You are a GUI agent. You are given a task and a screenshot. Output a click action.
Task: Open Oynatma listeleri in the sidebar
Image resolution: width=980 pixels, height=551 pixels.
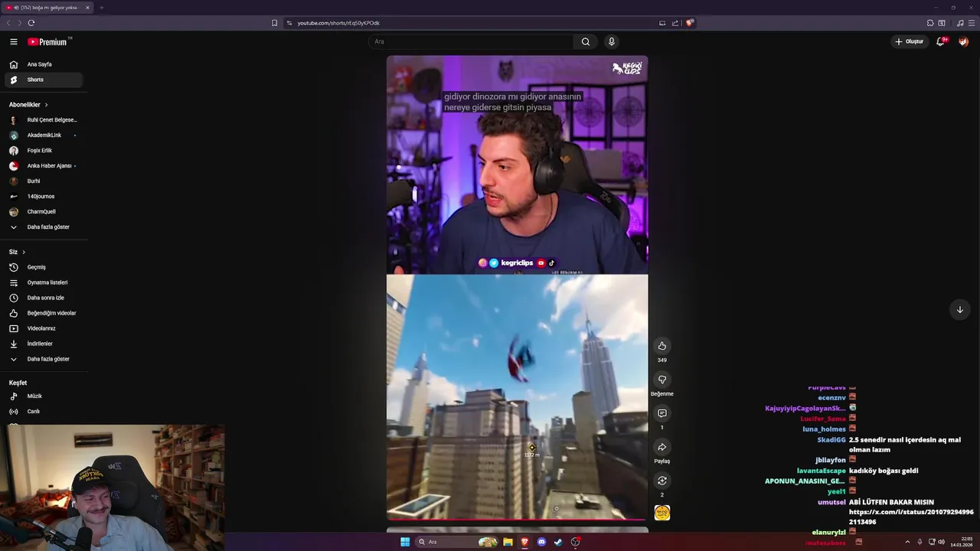42,282
